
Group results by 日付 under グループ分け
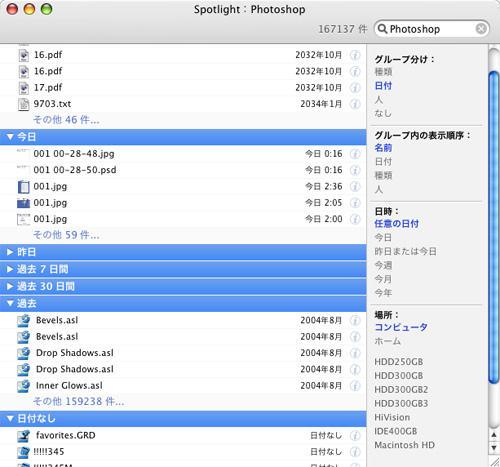coord(383,86)
